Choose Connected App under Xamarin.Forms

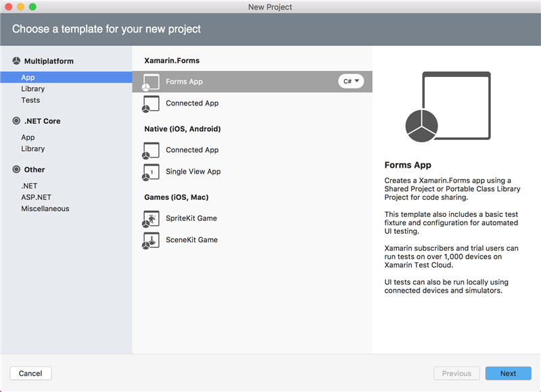click(x=252, y=103)
